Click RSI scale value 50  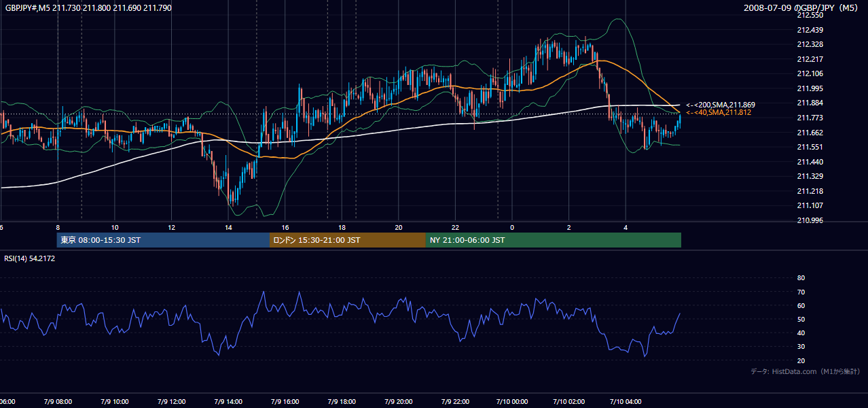click(801, 319)
